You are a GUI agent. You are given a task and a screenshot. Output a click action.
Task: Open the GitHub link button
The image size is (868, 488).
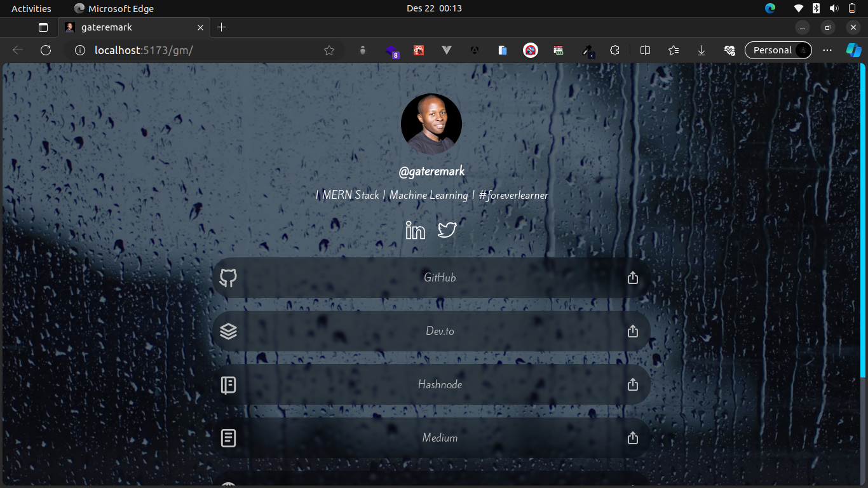pos(431,278)
